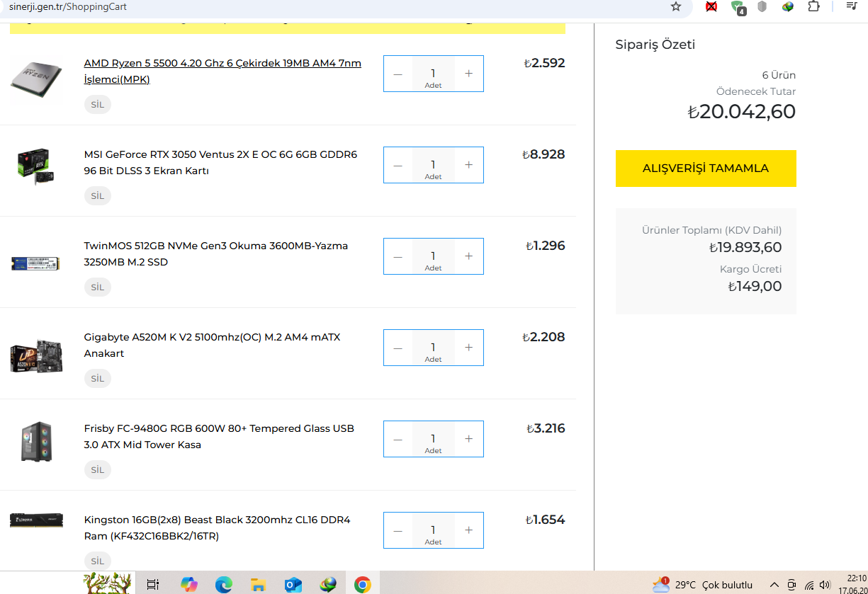Decrease quantity of TwinMOS 512GB SSD
The height and width of the screenshot is (594, 868).
click(398, 256)
